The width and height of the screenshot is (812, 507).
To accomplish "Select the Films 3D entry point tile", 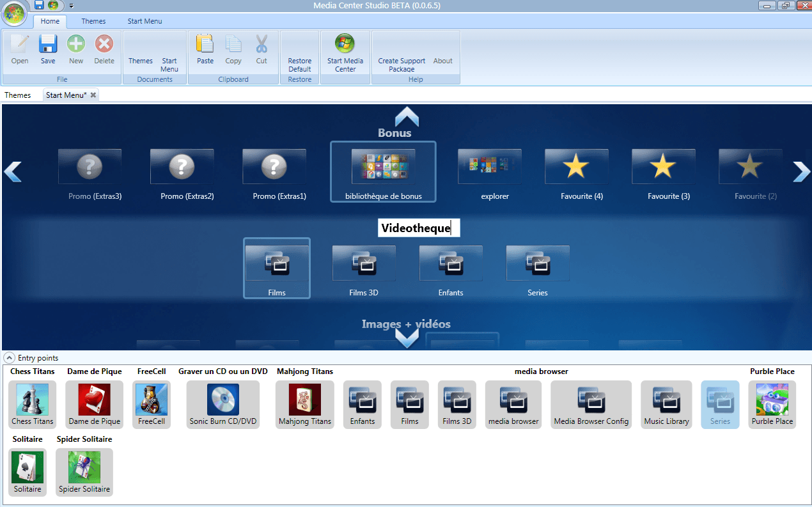I will tap(457, 405).
